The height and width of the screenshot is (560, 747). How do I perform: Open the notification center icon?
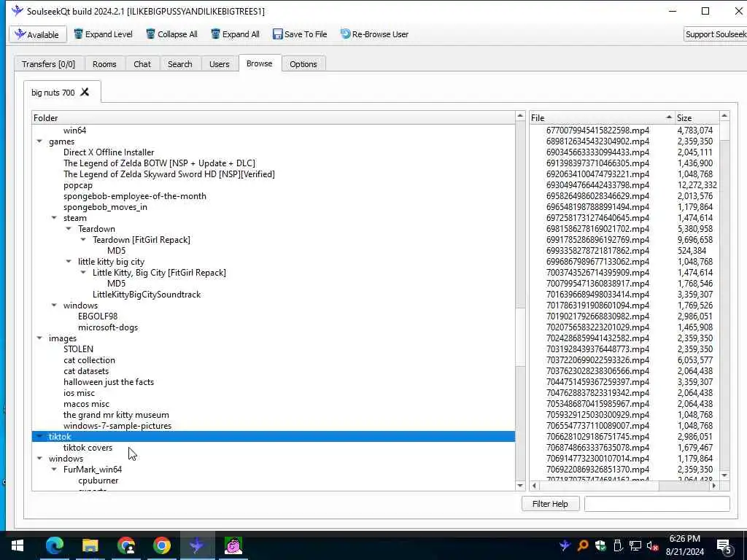(x=724, y=546)
